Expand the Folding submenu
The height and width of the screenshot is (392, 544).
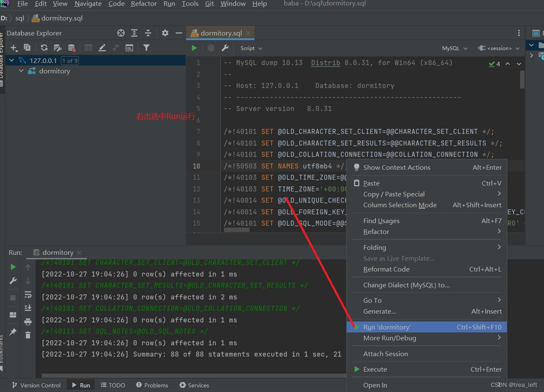427,247
